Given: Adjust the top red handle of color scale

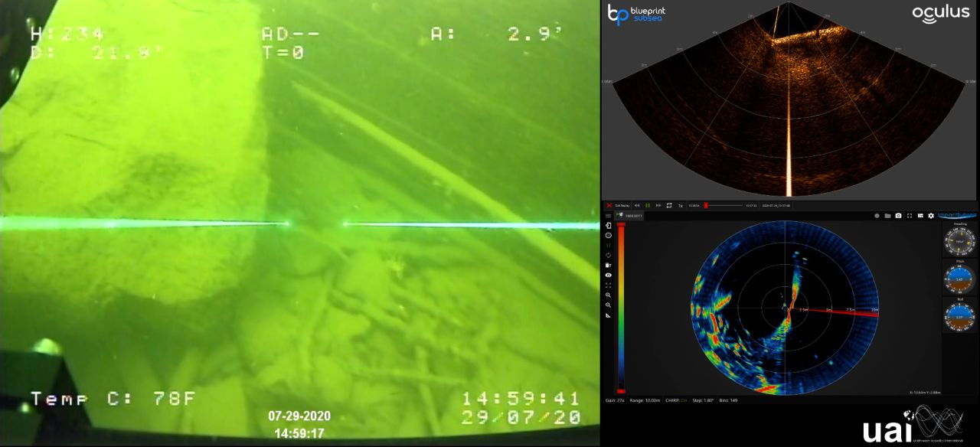Looking at the screenshot, I should pos(621,225).
